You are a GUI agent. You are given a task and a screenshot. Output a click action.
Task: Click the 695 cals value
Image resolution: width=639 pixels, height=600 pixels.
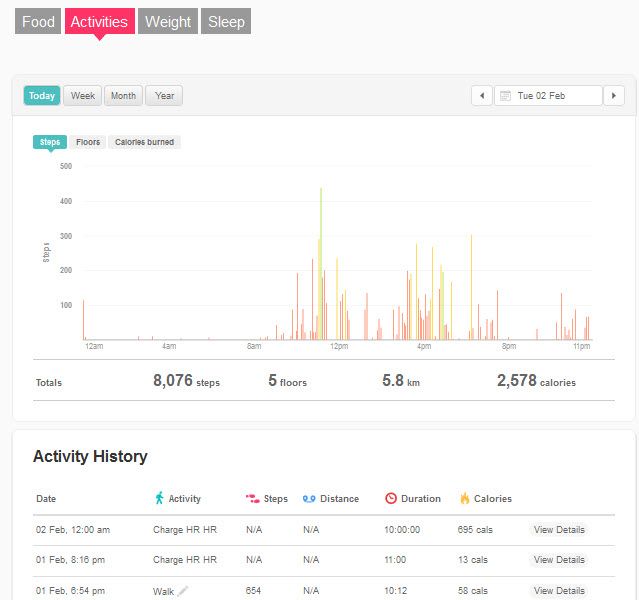point(475,529)
